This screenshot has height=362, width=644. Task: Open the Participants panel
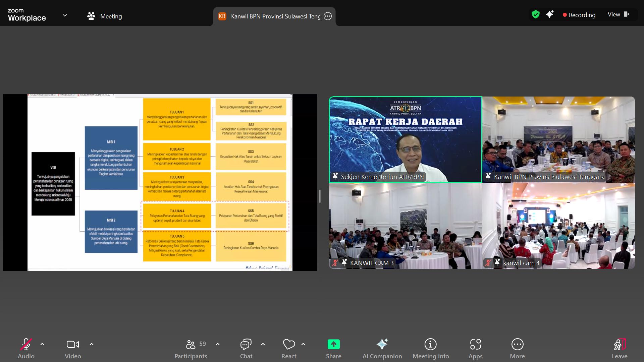pyautogui.click(x=191, y=344)
